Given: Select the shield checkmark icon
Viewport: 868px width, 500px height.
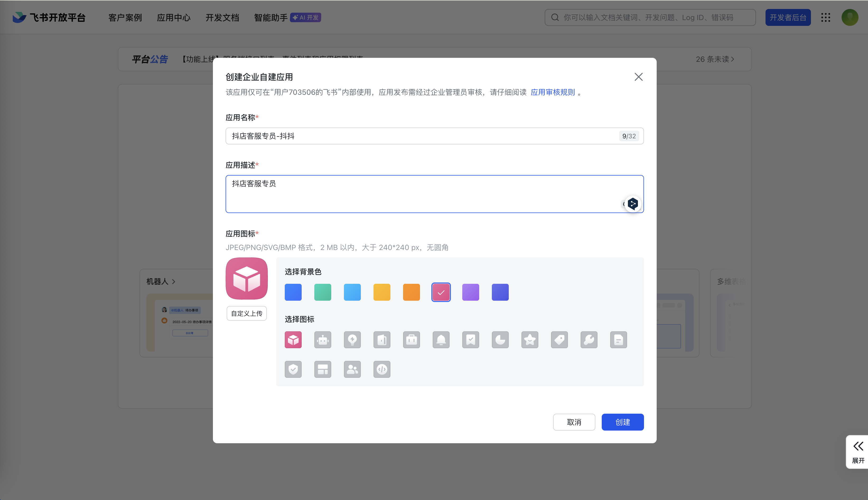Looking at the screenshot, I should [x=293, y=369].
